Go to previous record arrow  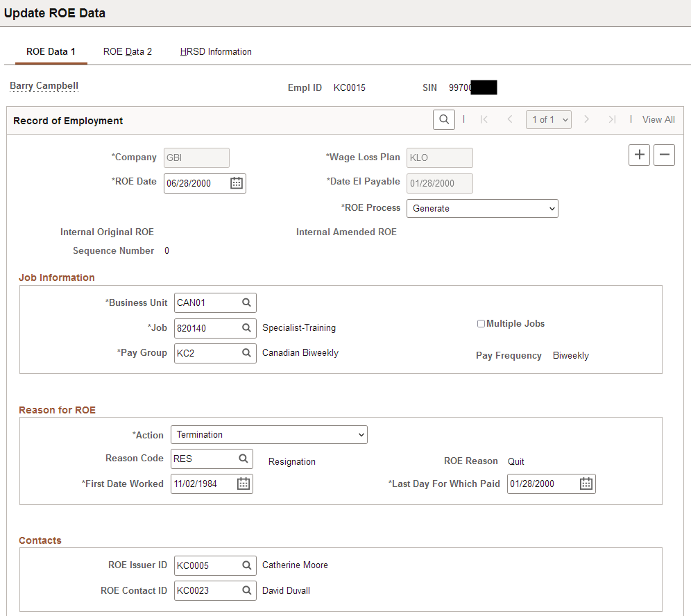pos(509,119)
